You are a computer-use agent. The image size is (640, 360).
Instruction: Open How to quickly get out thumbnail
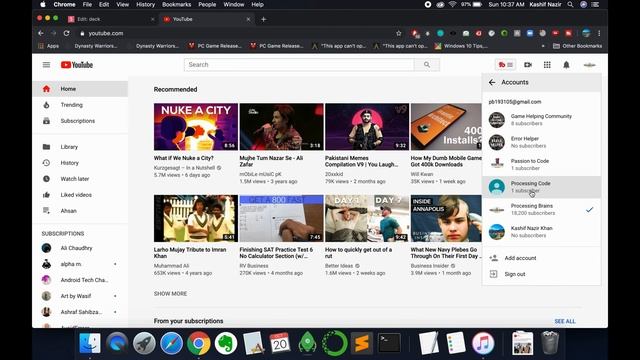pyautogui.click(x=367, y=218)
